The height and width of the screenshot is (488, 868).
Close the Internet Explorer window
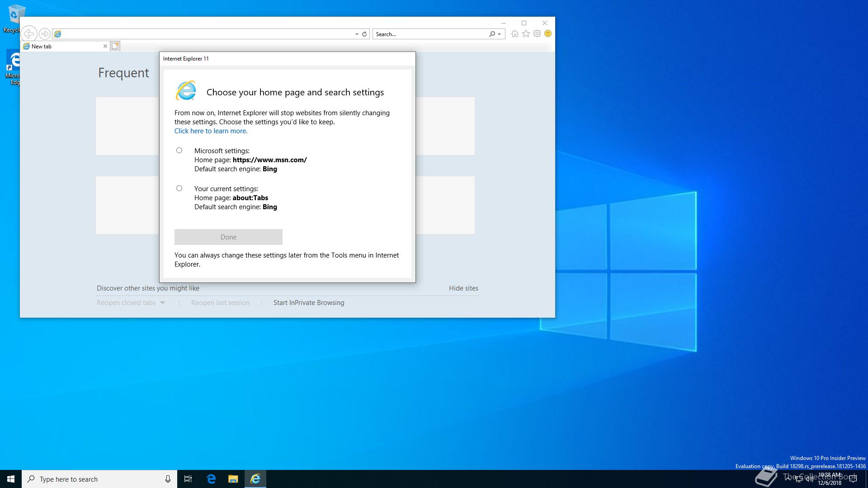545,23
